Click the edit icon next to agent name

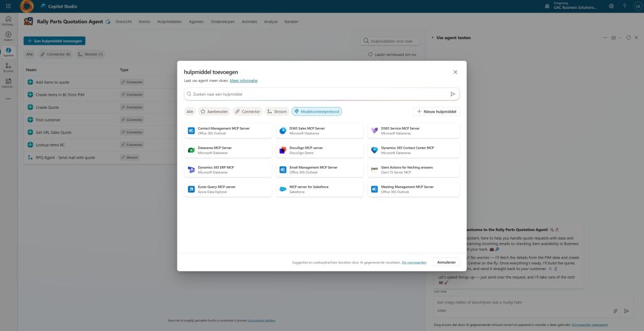[108, 22]
